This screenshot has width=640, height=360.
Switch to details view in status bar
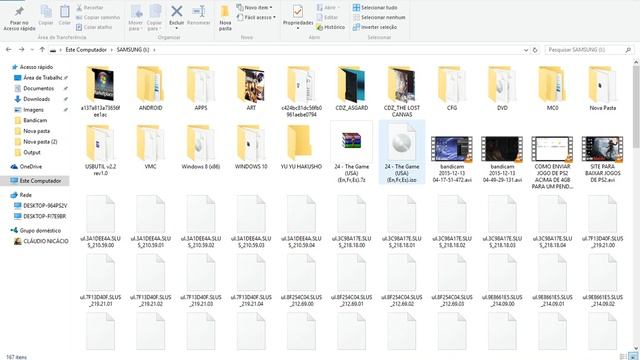[623, 357]
